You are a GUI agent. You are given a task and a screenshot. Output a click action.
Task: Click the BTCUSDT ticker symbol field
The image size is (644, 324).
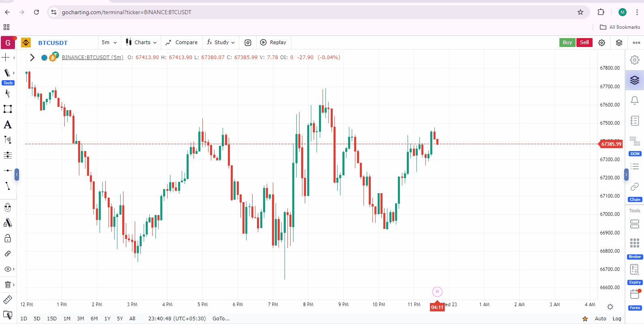[53, 43]
